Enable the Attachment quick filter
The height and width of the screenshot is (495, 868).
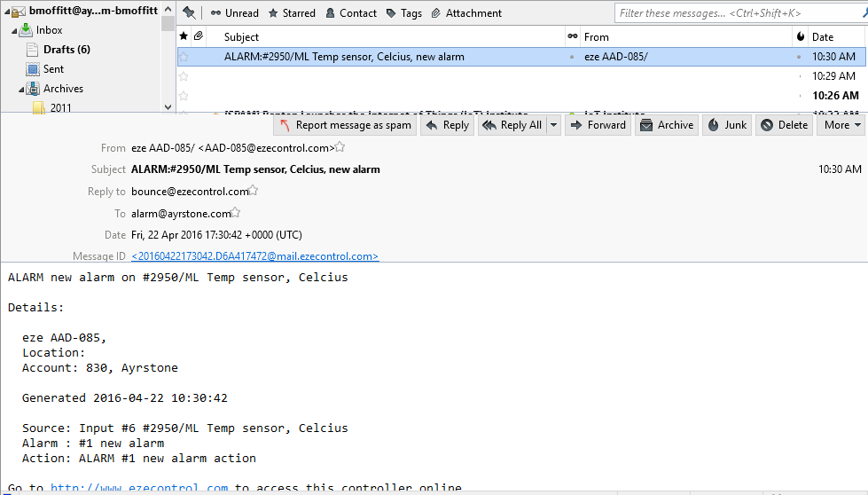(466, 13)
